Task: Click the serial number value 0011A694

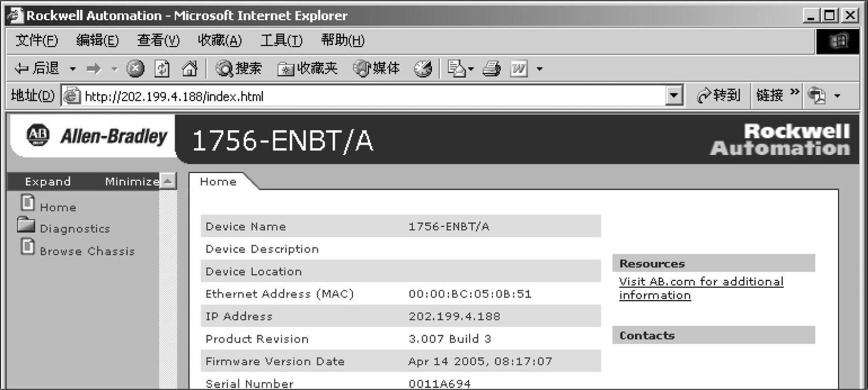Action: [440, 384]
